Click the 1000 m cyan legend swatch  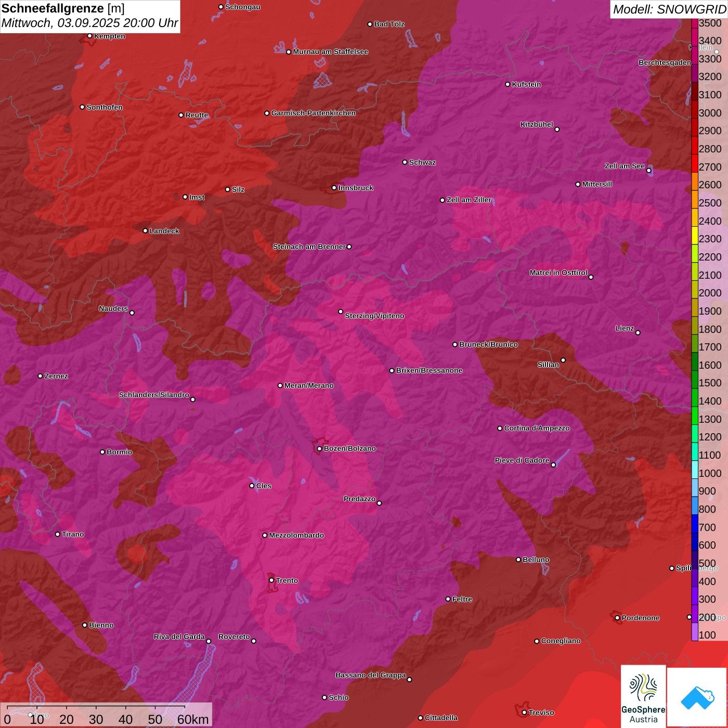tap(695, 470)
